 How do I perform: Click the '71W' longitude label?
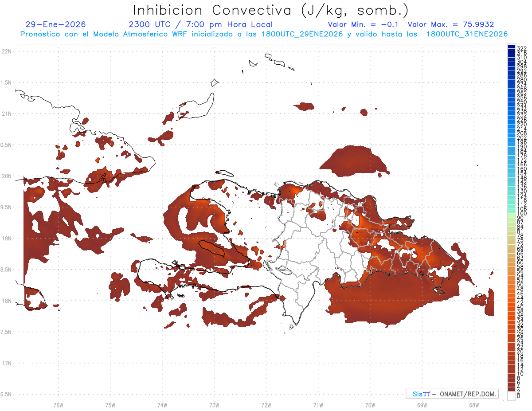coord(318,405)
